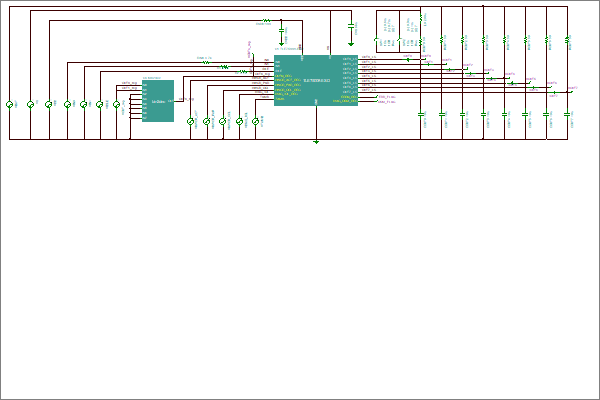Click the top yellow pin label on the IC's left side
Image resolution: width=600 pixels, height=400 pixels.
283,76
